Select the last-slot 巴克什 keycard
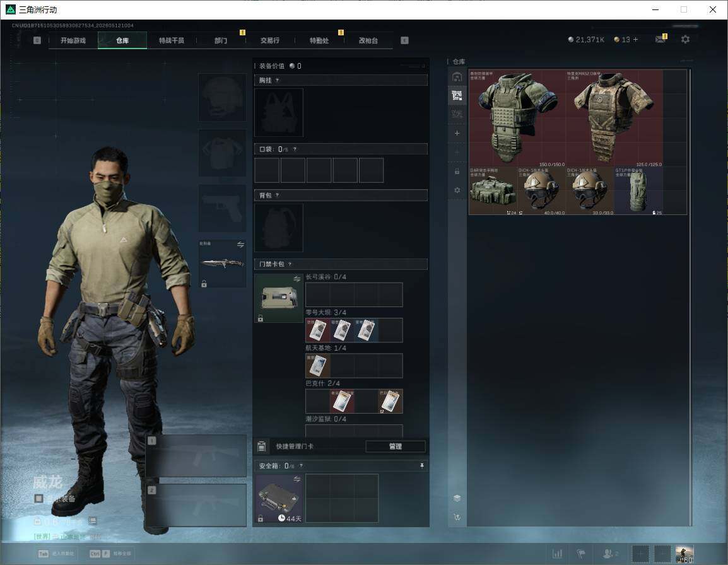 (x=390, y=401)
